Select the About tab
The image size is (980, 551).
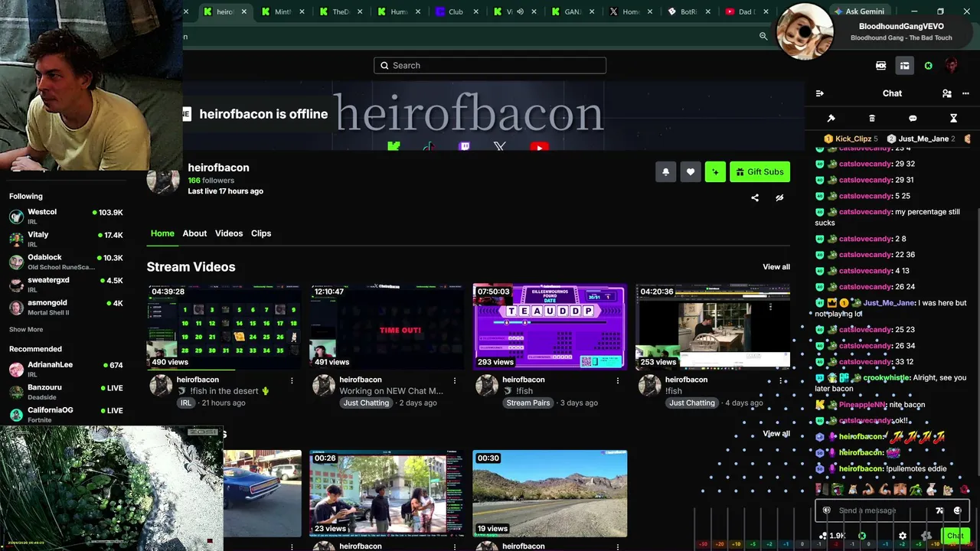[x=194, y=233]
